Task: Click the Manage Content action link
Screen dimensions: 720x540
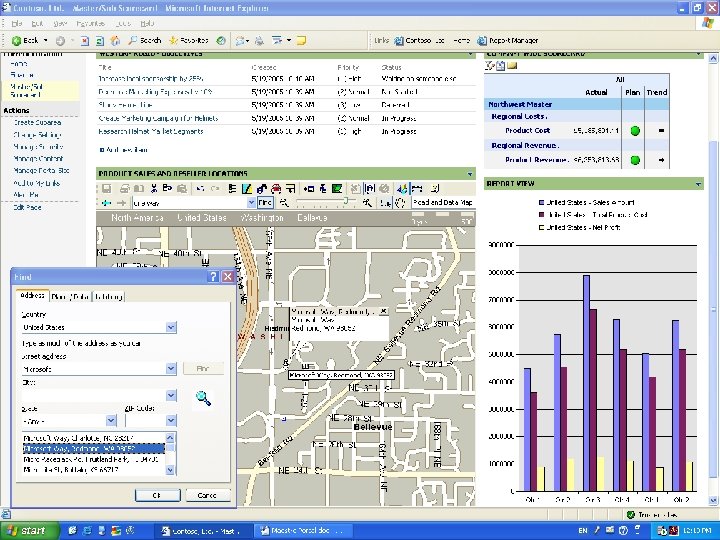Action: click(38, 159)
